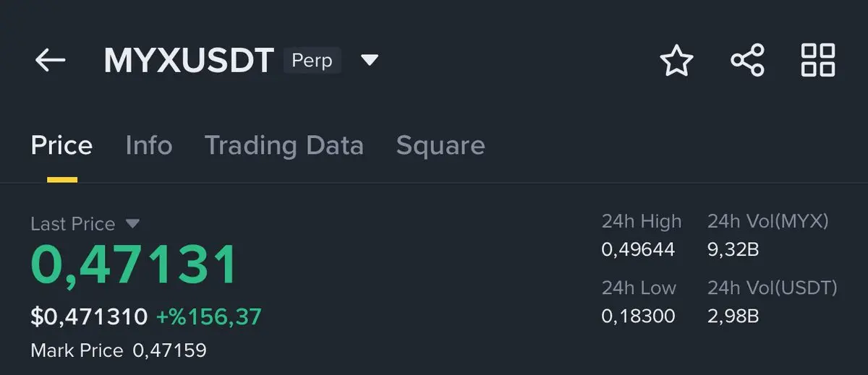Tap the 24h Vol(USDT) figure 2,98B

click(x=733, y=316)
